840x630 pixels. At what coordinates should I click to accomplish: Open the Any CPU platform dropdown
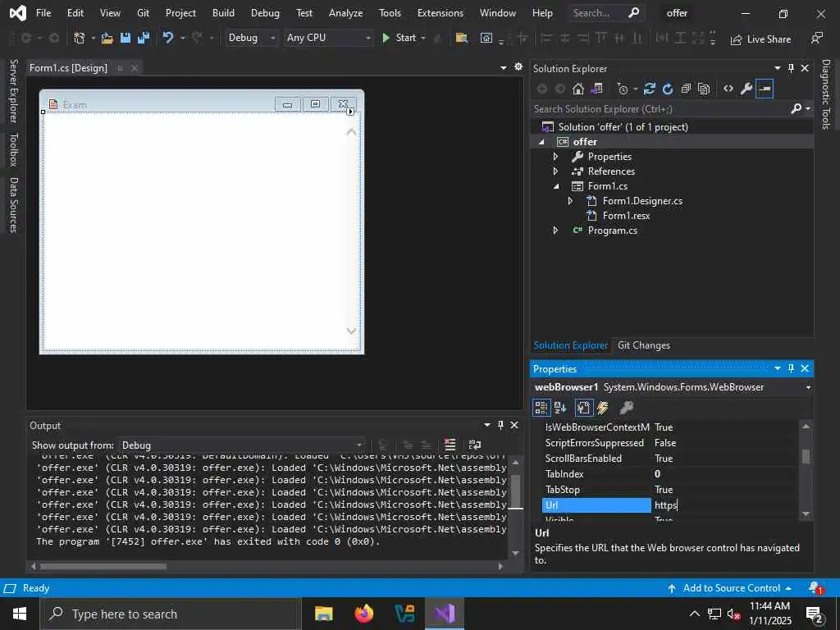point(328,38)
